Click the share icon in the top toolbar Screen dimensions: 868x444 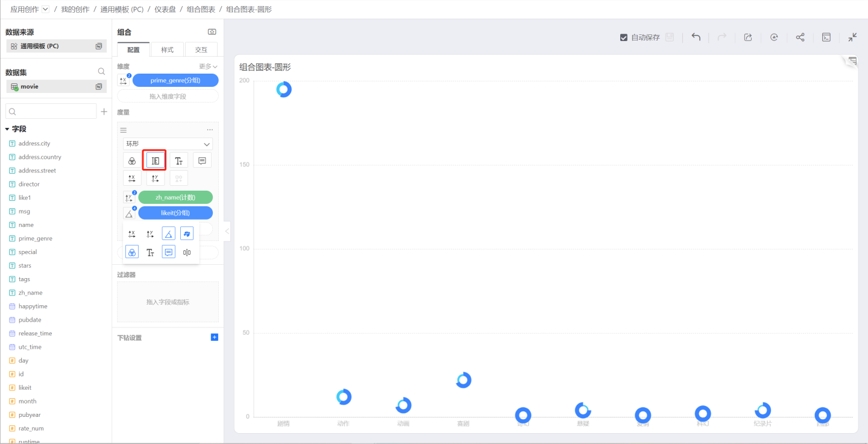pyautogui.click(x=800, y=37)
